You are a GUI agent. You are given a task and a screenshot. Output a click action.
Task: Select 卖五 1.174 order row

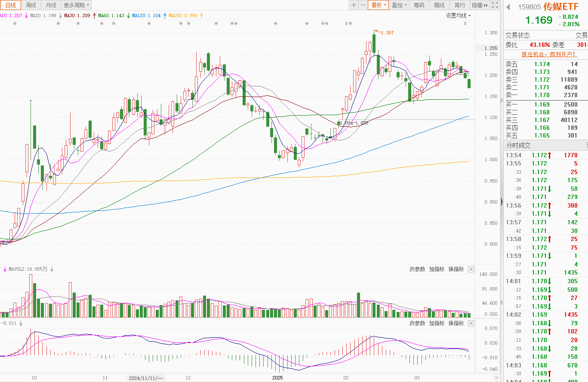point(546,64)
